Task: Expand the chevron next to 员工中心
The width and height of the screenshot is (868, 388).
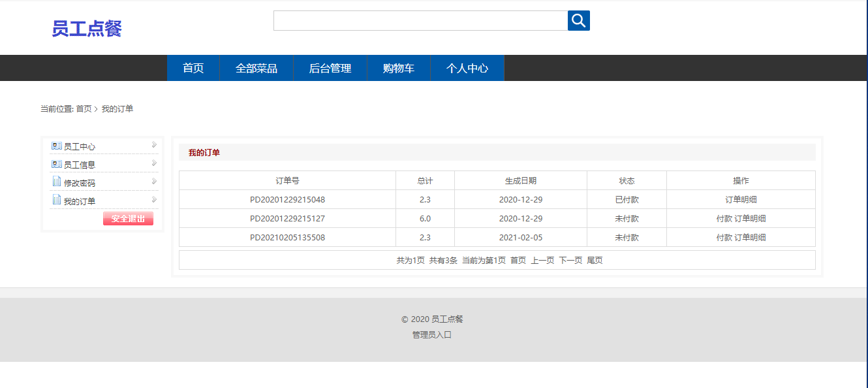Action: [x=153, y=145]
